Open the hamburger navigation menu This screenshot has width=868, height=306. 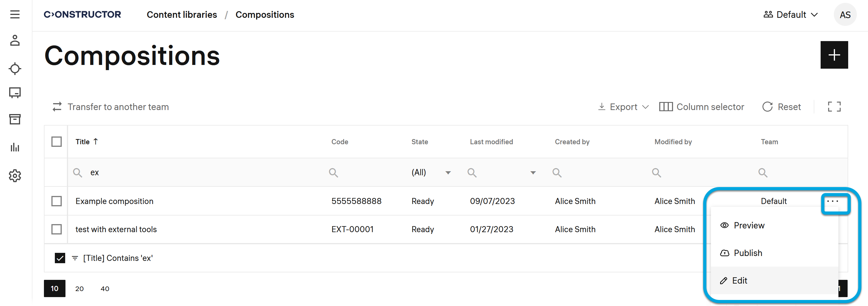click(15, 14)
